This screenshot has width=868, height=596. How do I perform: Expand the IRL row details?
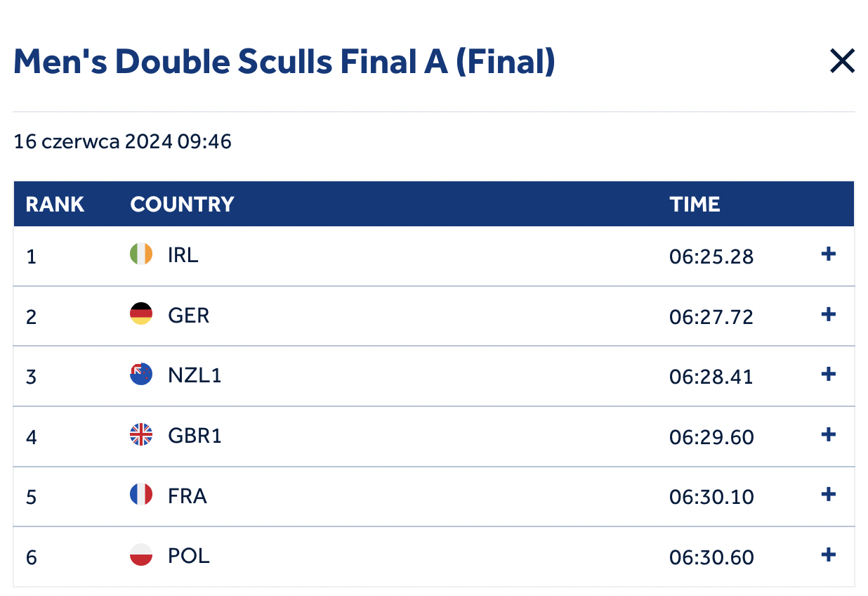[x=829, y=254]
